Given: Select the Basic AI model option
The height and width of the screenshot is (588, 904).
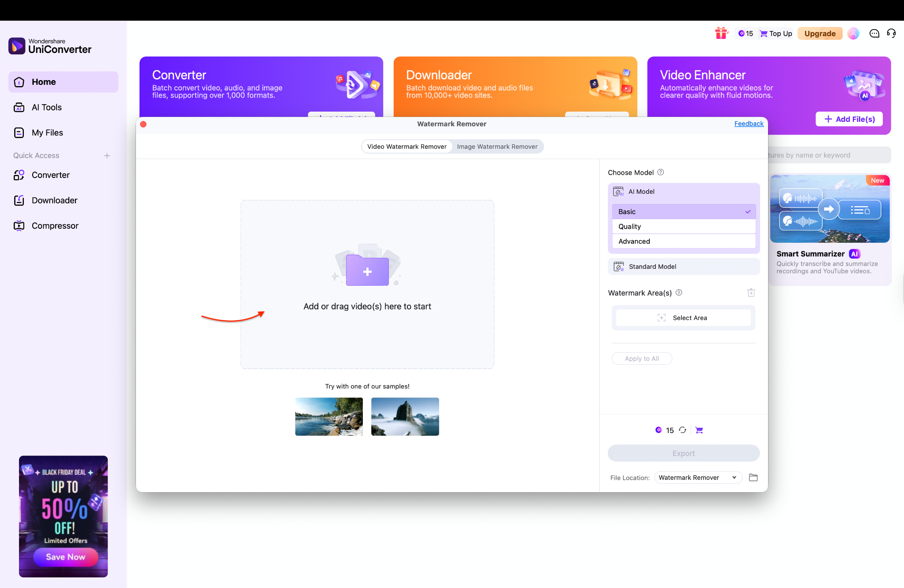Looking at the screenshot, I should click(x=683, y=212).
